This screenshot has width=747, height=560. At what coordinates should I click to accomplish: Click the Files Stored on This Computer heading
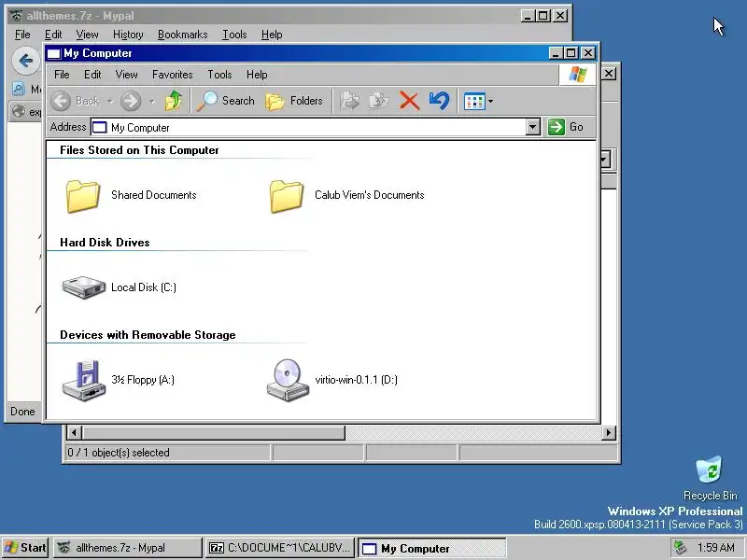click(x=139, y=150)
